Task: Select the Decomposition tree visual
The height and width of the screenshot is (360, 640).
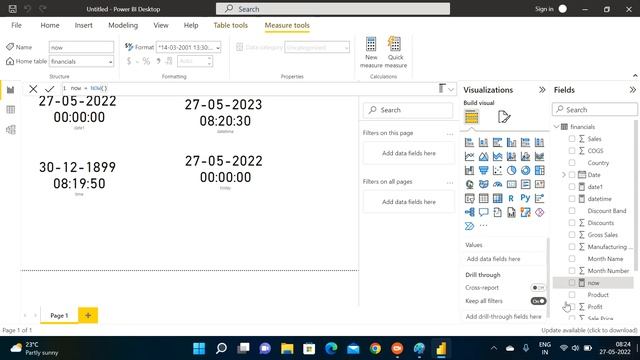Action: pyautogui.click(x=469, y=212)
